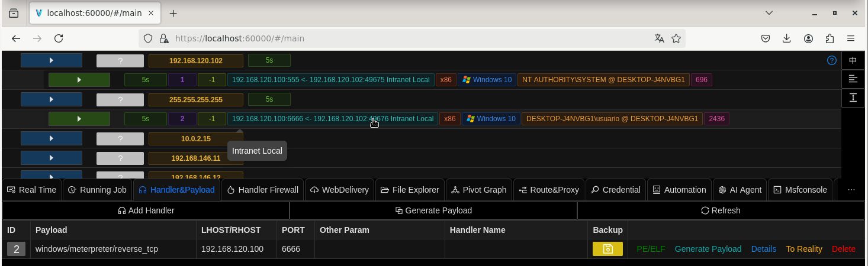Click the wide Generate Payload button
This screenshot has height=266, width=868.
433,210
